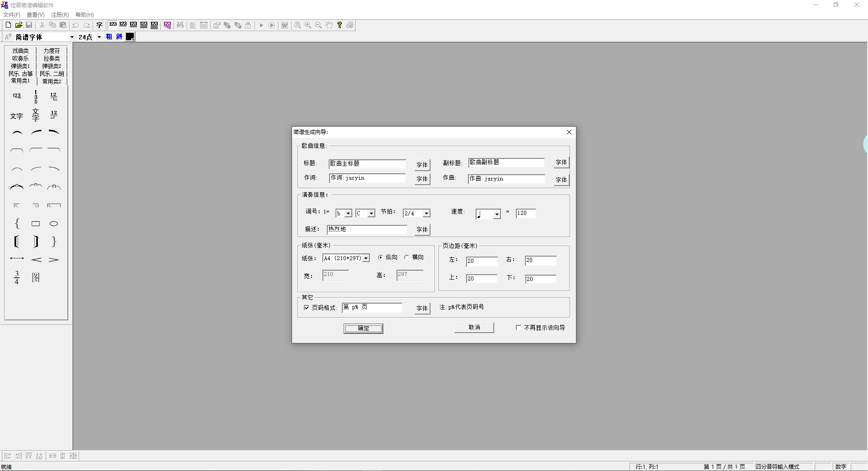This screenshot has width=868, height=471.
Task: Click the 左 margin input field
Action: (482, 261)
